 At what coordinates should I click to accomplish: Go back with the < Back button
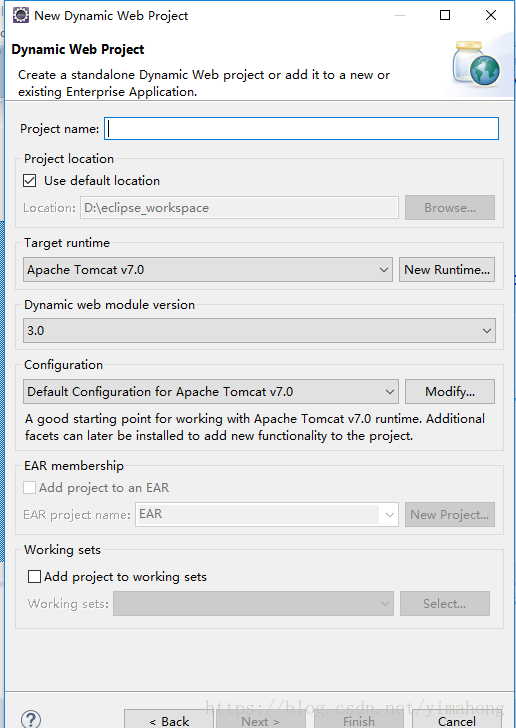(x=169, y=720)
